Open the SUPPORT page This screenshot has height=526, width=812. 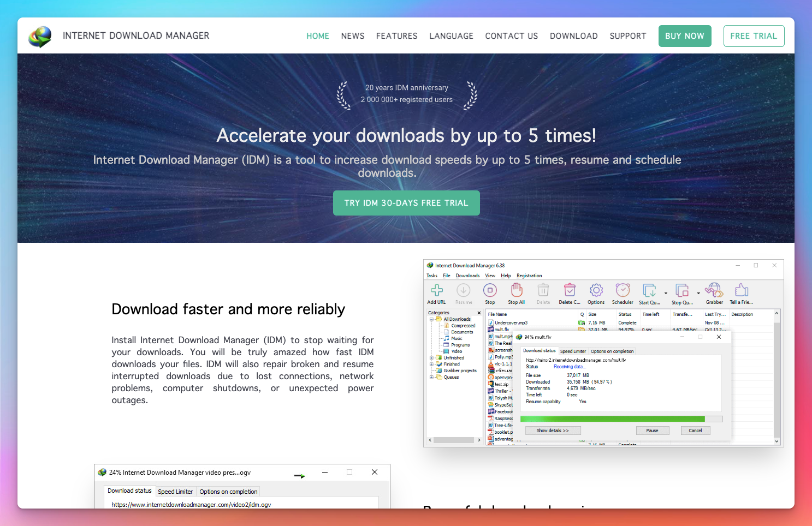pyautogui.click(x=628, y=36)
